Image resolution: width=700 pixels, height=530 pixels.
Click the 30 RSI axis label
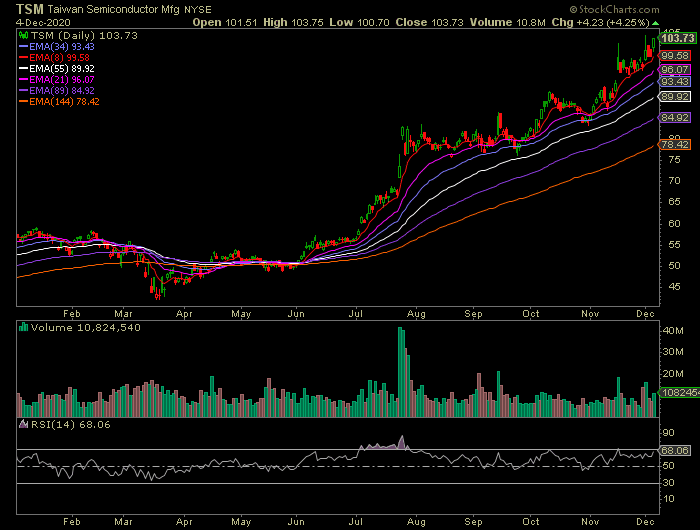(x=669, y=483)
